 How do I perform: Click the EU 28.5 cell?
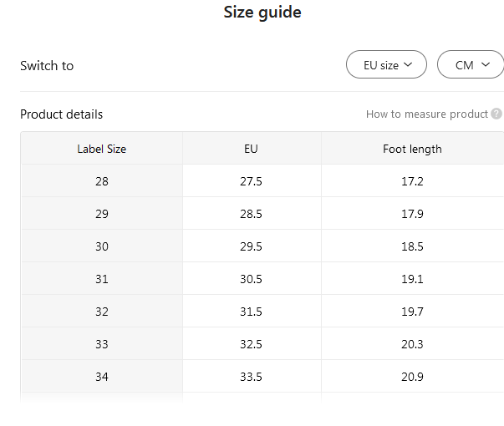pos(251,214)
